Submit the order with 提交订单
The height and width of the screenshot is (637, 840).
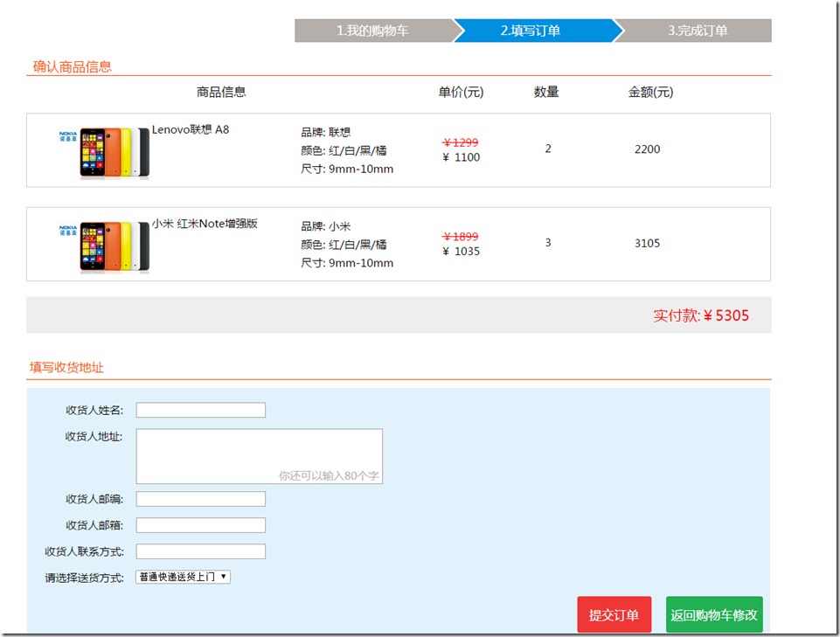pos(614,614)
